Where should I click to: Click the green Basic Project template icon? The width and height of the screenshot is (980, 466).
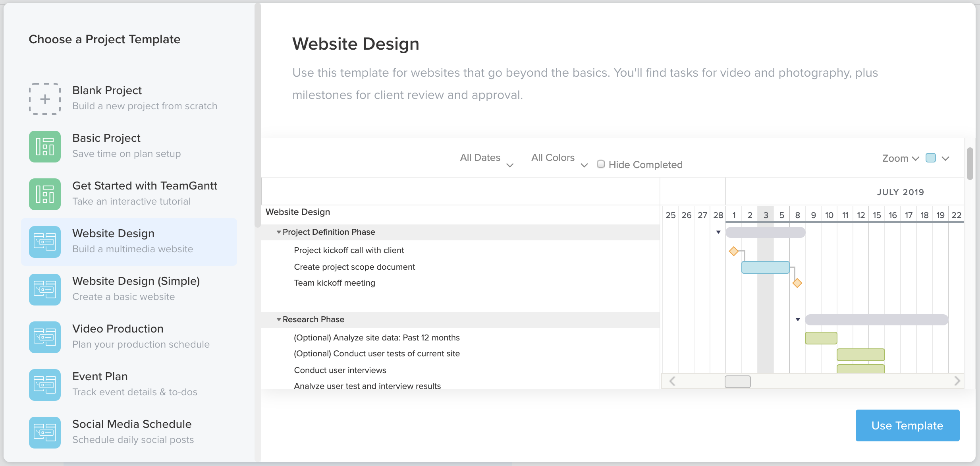(45, 147)
